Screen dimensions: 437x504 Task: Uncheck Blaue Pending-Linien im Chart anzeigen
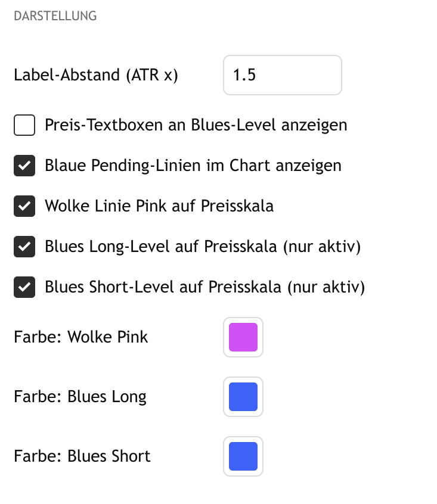[x=24, y=166]
